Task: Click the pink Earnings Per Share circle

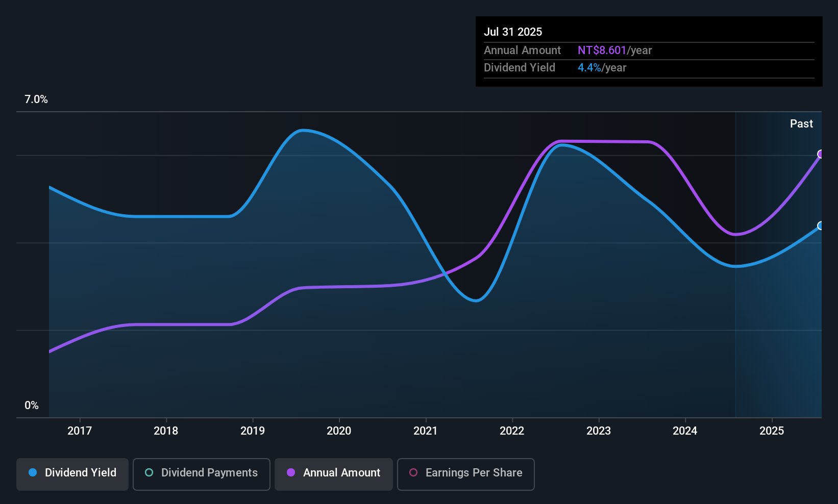Action: 413,472
